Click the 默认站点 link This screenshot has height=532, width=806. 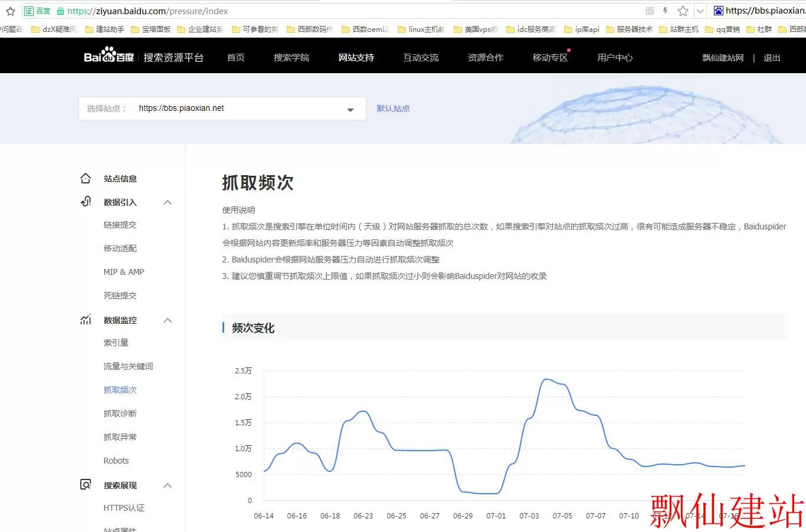coord(393,109)
